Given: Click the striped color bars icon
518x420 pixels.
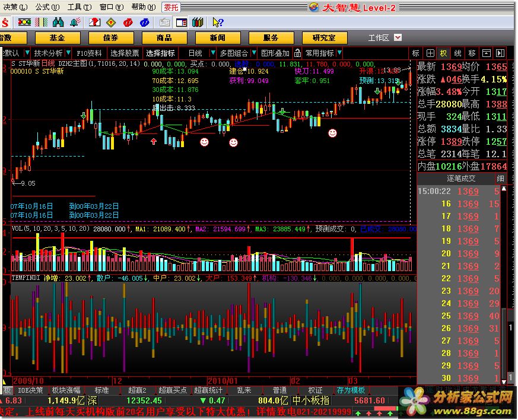Looking at the screenshot, I should point(42,23).
